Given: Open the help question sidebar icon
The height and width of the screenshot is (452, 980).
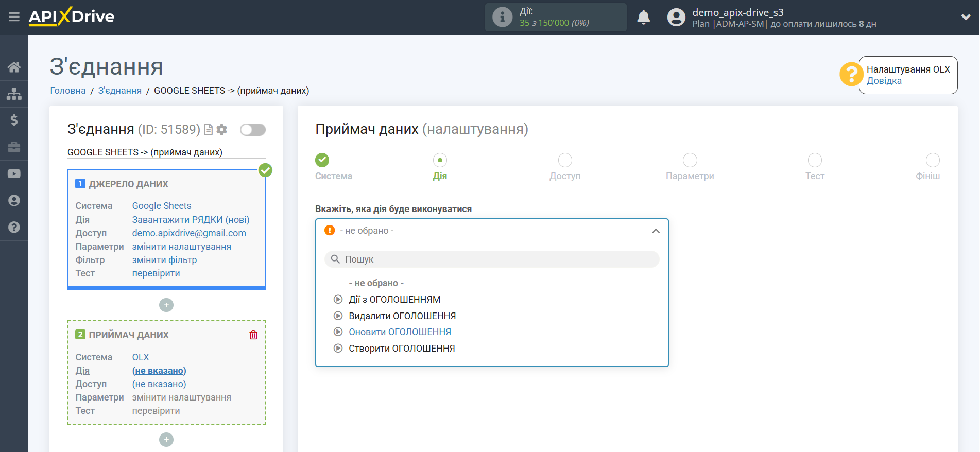Looking at the screenshot, I should pos(14,227).
